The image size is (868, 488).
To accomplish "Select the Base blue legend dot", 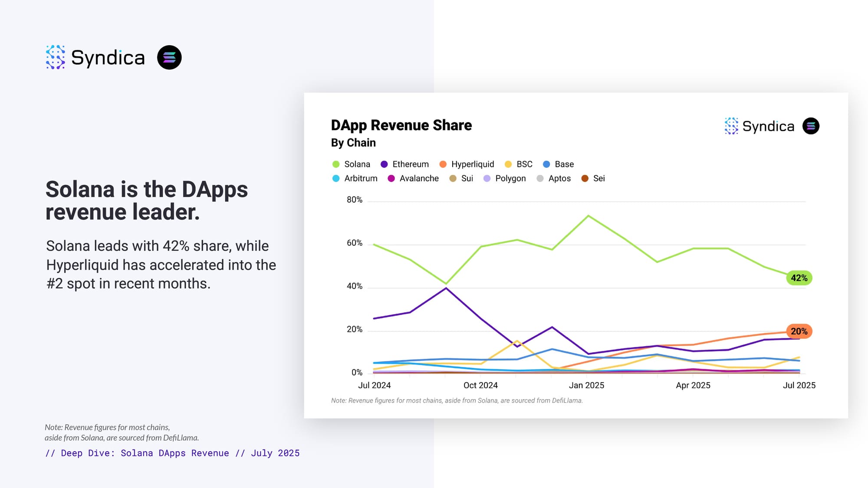I will (x=546, y=164).
